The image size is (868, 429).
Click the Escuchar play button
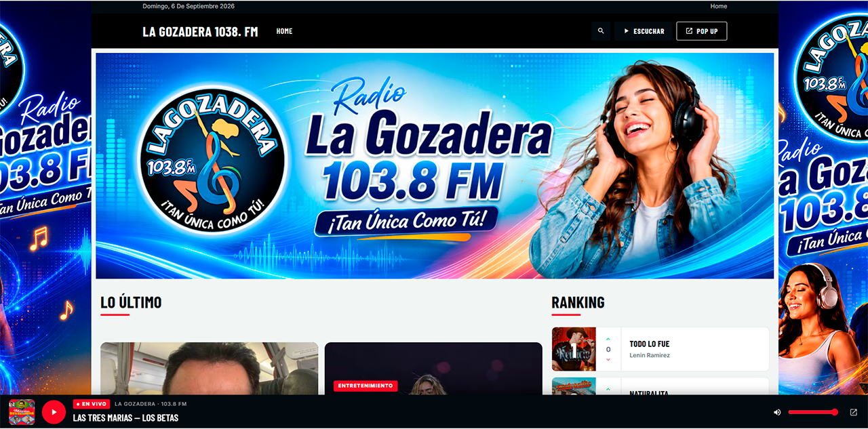[644, 31]
